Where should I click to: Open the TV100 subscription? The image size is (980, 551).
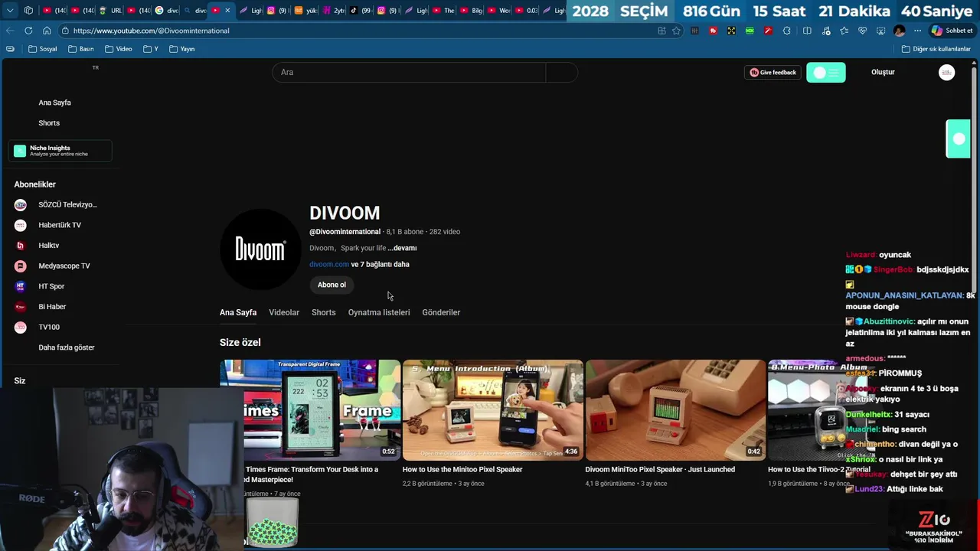coord(49,327)
